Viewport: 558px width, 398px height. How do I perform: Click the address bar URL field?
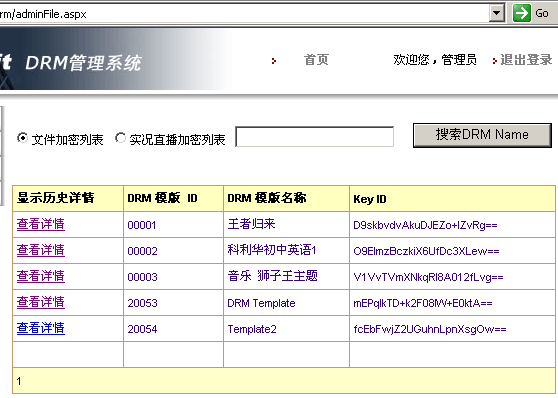[244, 14]
